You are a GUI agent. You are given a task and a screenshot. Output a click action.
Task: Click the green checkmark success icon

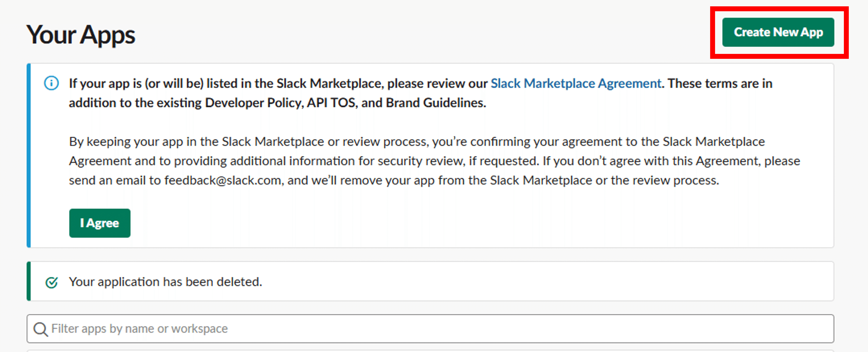[x=52, y=282]
